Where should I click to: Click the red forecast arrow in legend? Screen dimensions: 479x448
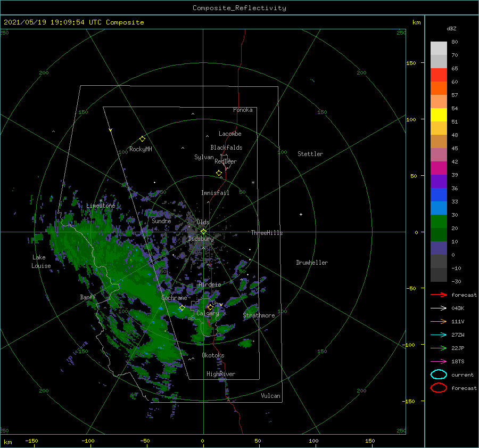tap(439, 295)
